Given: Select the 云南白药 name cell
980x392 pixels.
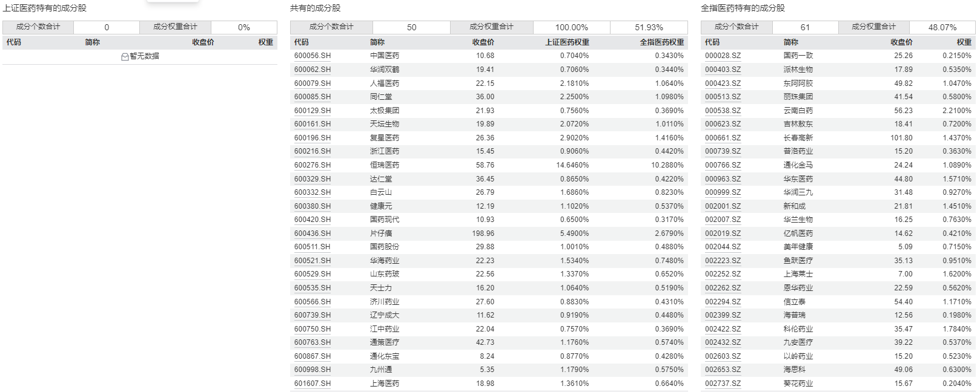Looking at the screenshot, I should tap(798, 111).
